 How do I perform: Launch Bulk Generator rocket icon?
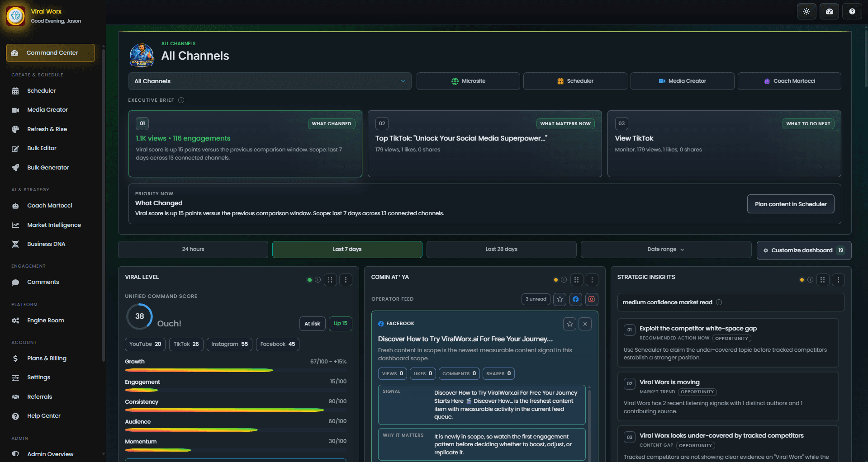pyautogui.click(x=15, y=168)
